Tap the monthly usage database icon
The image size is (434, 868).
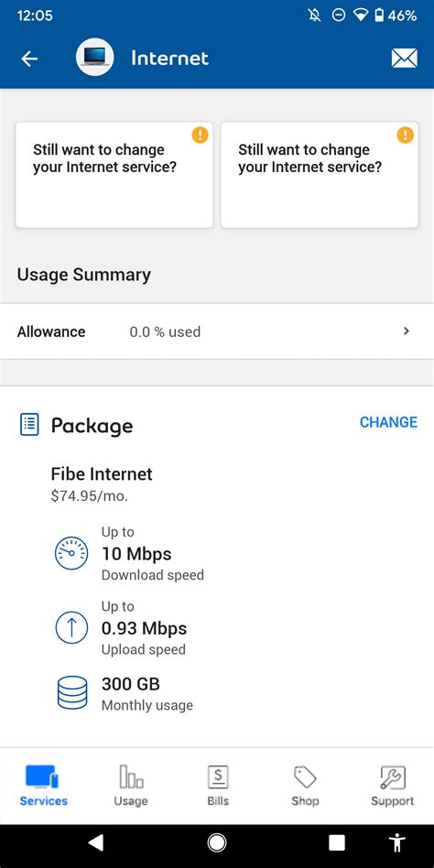click(x=72, y=692)
